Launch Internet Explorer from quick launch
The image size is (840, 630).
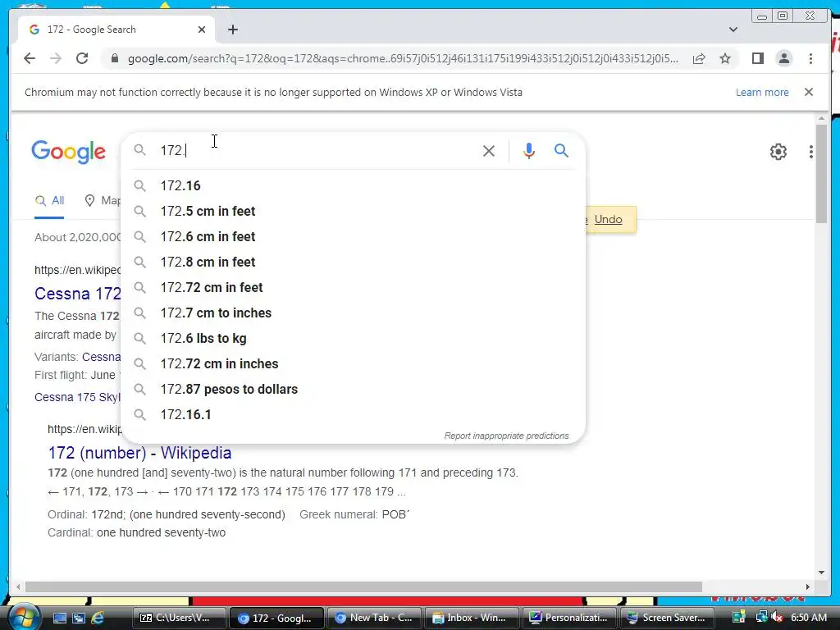point(98,619)
